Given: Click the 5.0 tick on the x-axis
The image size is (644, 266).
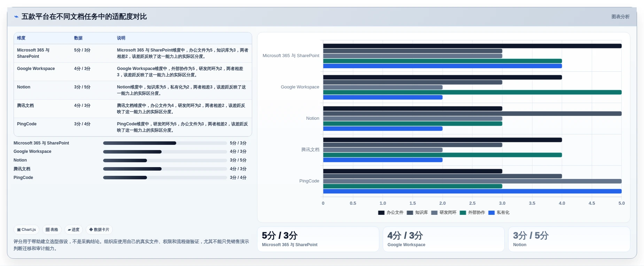Looking at the screenshot, I should 621,203.
